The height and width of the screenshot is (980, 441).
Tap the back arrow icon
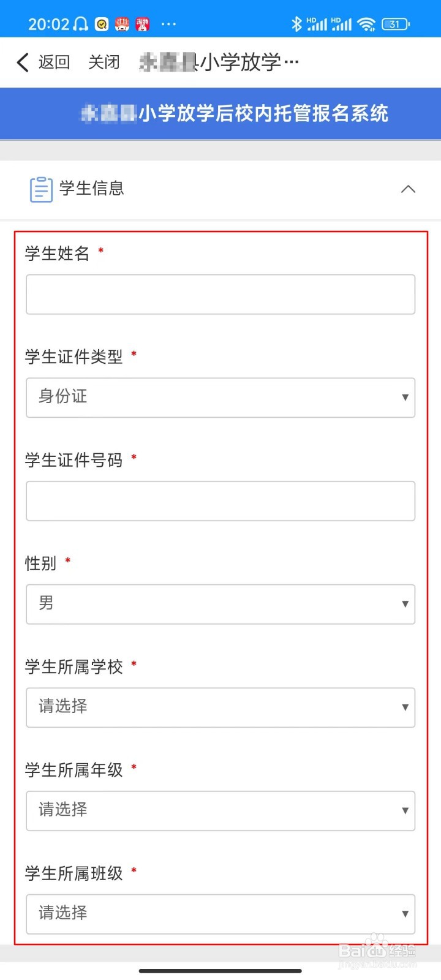[x=23, y=62]
